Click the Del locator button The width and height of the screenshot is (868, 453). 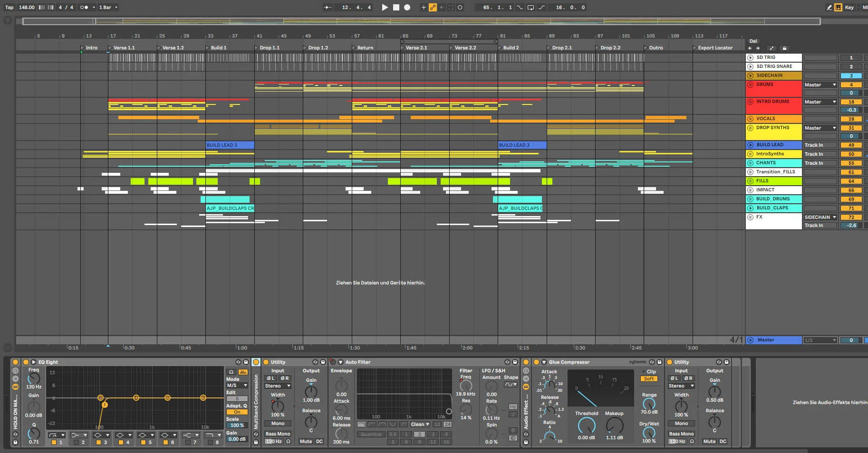(753, 41)
